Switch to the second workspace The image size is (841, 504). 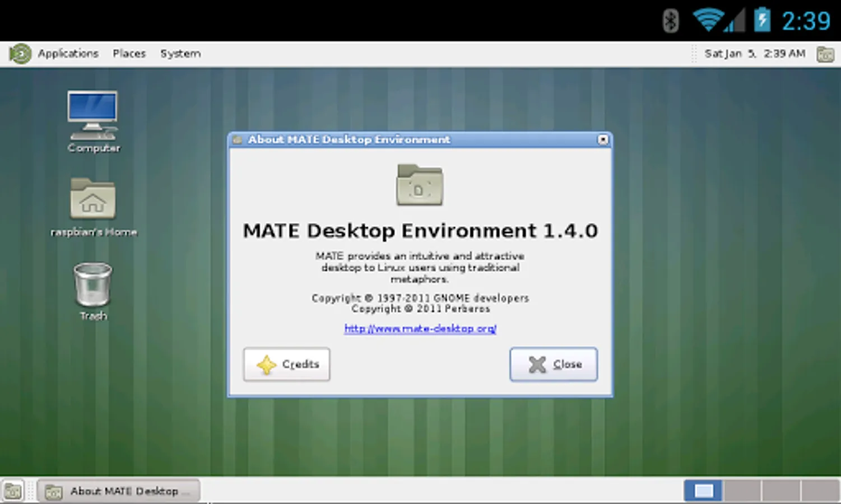(742, 491)
